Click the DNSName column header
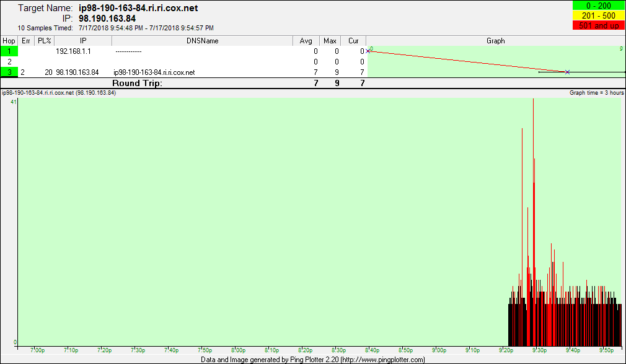Screen dimensions: 626x364 [x=202, y=41]
